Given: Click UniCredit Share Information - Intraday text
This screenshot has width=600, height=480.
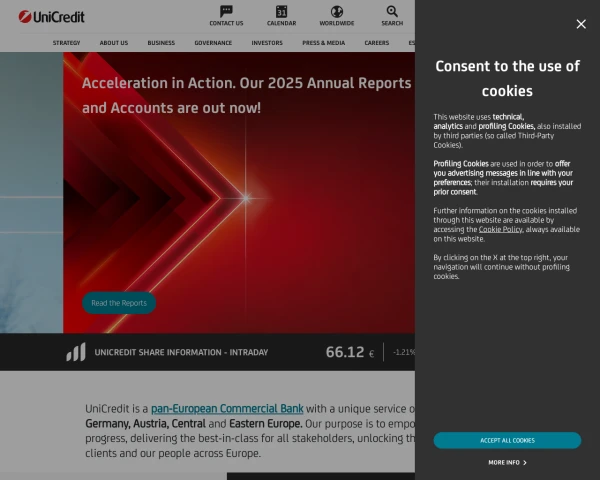Looking at the screenshot, I should click(x=181, y=352).
